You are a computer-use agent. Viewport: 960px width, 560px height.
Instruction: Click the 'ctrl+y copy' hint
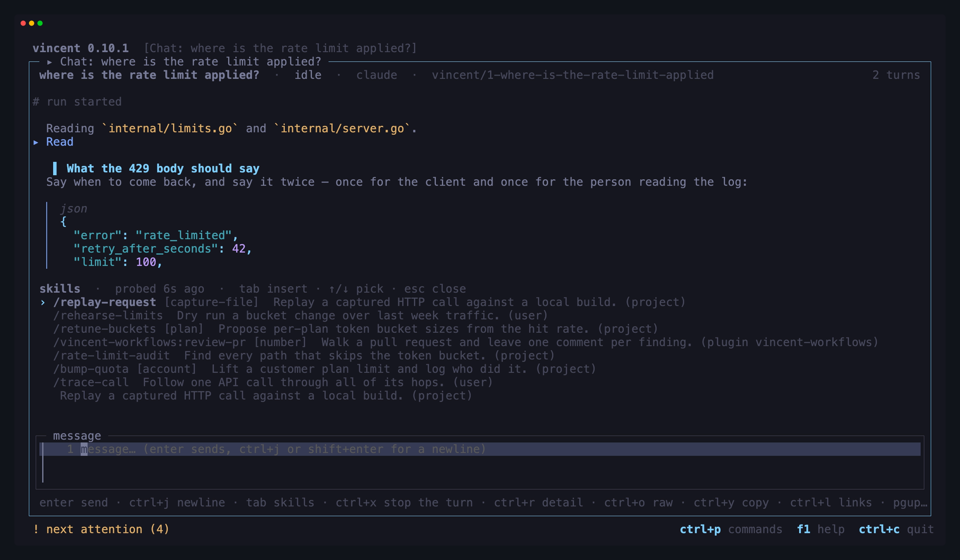[x=731, y=502]
